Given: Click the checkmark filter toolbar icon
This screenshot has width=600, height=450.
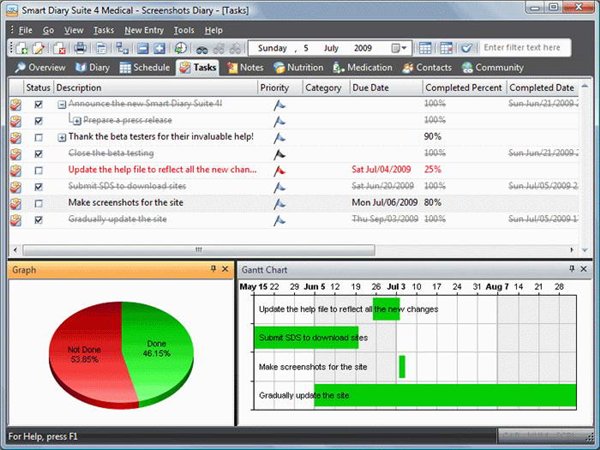Looking at the screenshot, I should [466, 48].
